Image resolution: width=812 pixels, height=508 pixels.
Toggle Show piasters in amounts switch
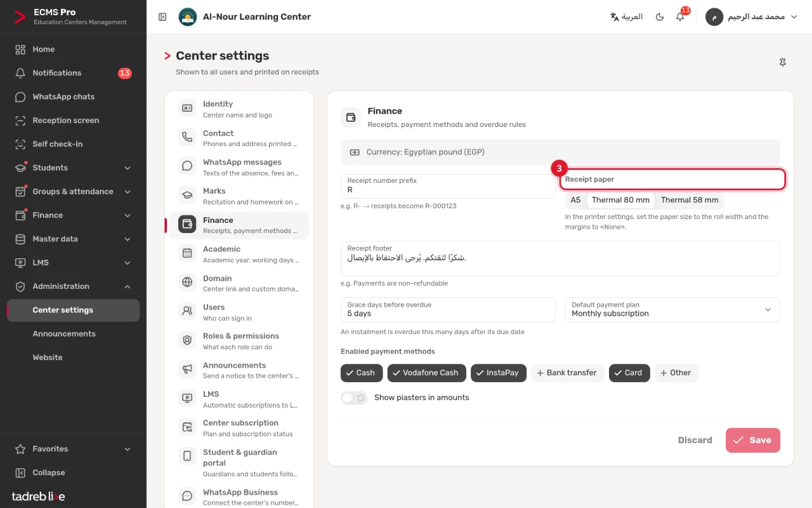tap(354, 398)
